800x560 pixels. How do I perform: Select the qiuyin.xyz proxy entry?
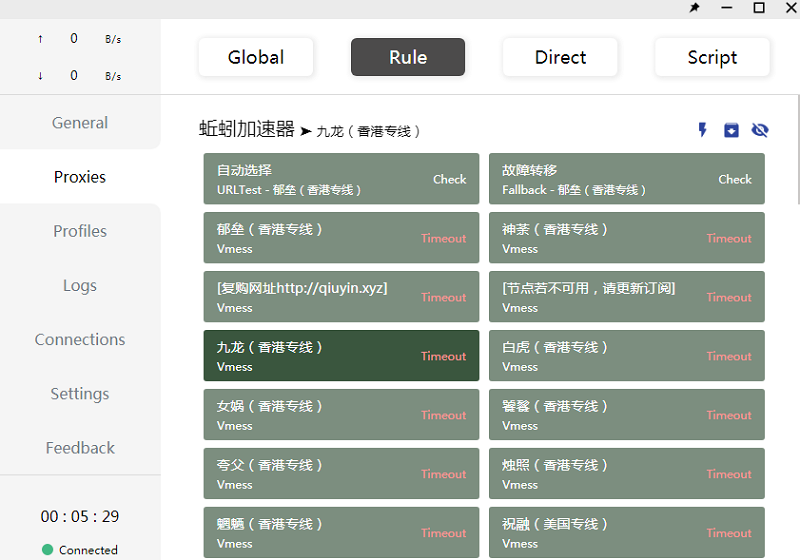tap(341, 296)
